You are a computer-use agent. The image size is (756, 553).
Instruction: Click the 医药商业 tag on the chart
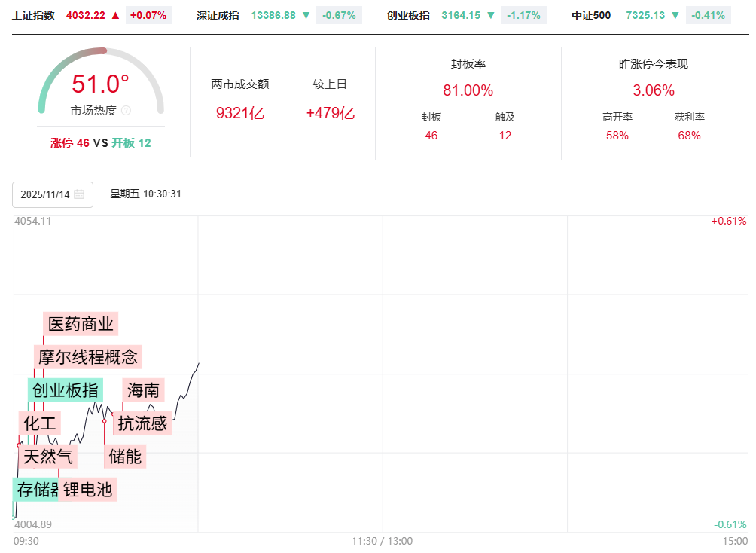81,325
